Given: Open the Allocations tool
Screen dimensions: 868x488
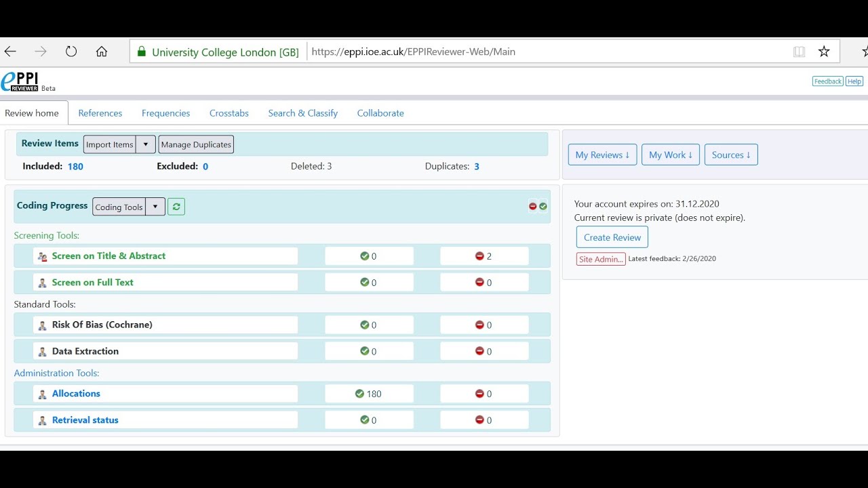Looking at the screenshot, I should 76,393.
